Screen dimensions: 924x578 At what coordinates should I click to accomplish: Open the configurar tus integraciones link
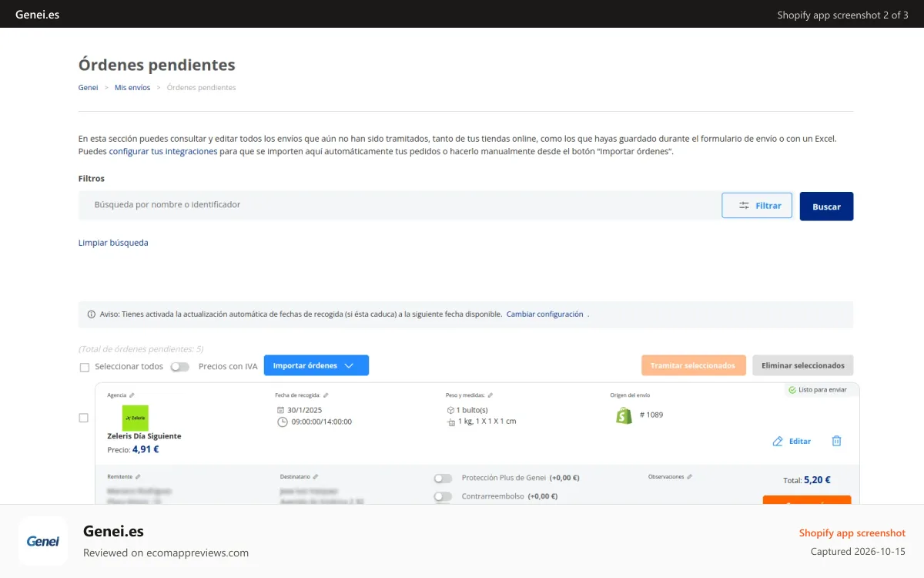tap(163, 152)
